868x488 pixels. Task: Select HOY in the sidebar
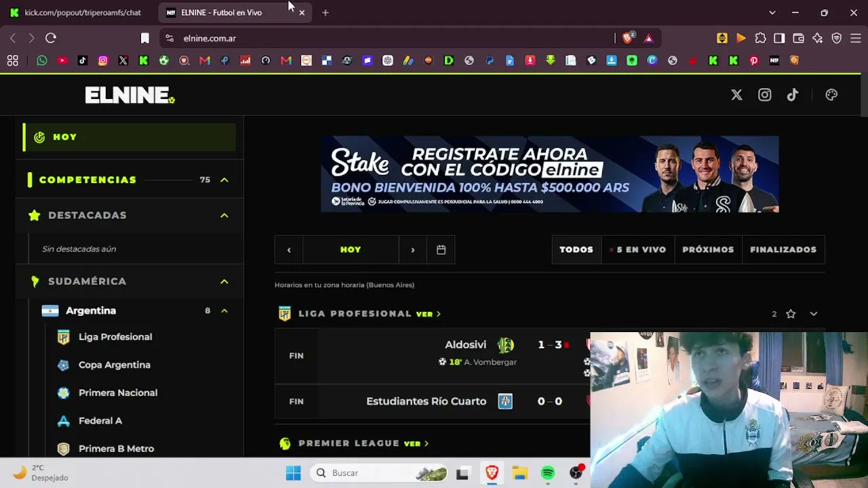pyautogui.click(x=130, y=137)
